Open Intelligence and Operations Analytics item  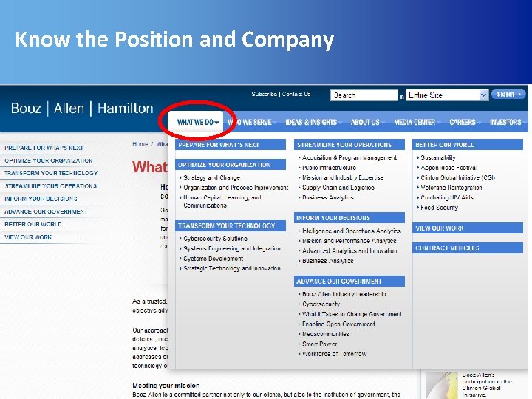pyautogui.click(x=352, y=231)
